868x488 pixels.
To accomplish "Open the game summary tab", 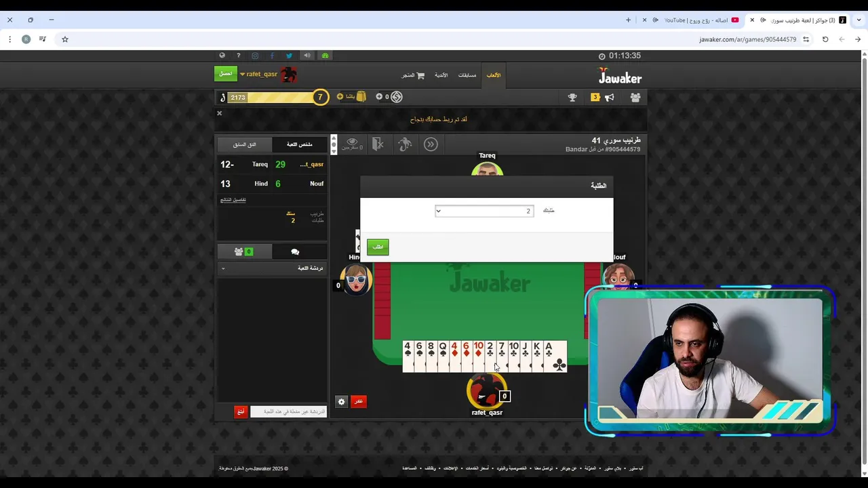I will pyautogui.click(x=299, y=144).
